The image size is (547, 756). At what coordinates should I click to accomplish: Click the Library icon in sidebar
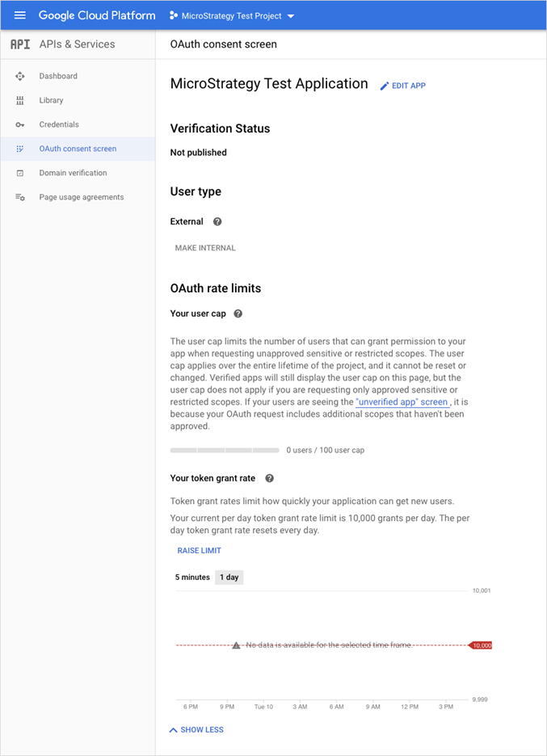pos(20,100)
